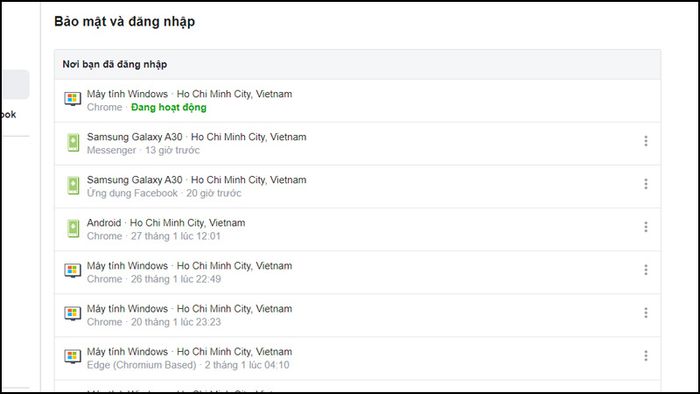Open options for Chrome 20 tháng 1 lúc 23:23
This screenshot has width=700, height=394.
646,313
